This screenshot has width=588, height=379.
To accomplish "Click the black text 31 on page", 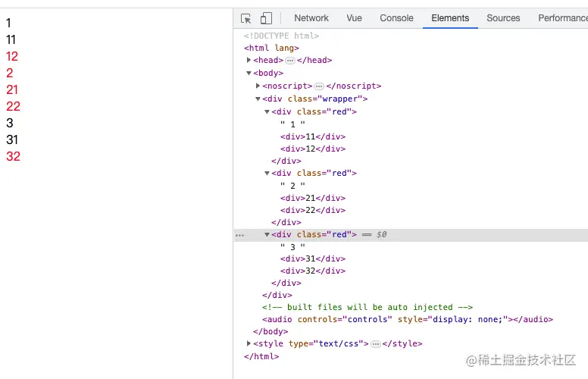I will tap(12, 139).
